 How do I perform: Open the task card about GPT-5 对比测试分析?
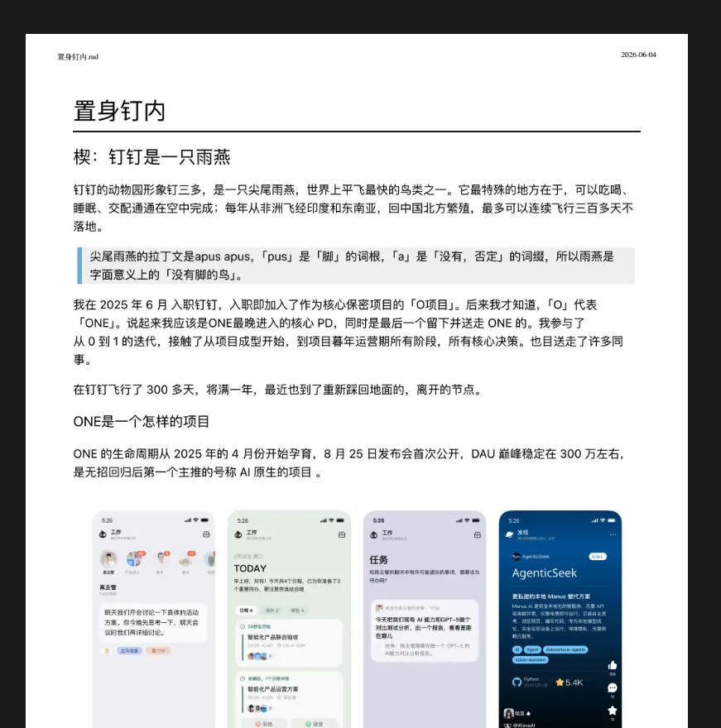point(425,630)
